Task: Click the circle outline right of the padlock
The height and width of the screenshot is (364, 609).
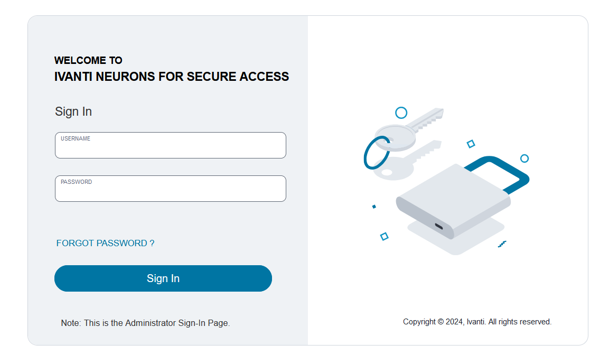Action: click(525, 158)
